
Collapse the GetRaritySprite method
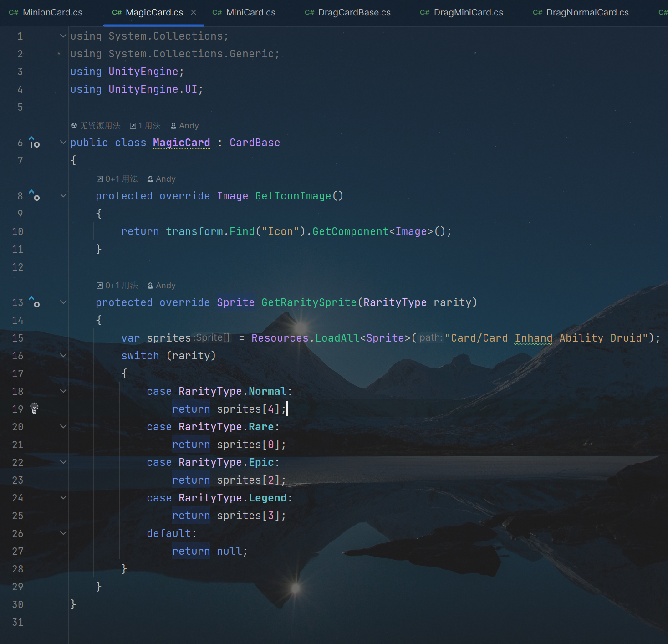click(x=63, y=302)
